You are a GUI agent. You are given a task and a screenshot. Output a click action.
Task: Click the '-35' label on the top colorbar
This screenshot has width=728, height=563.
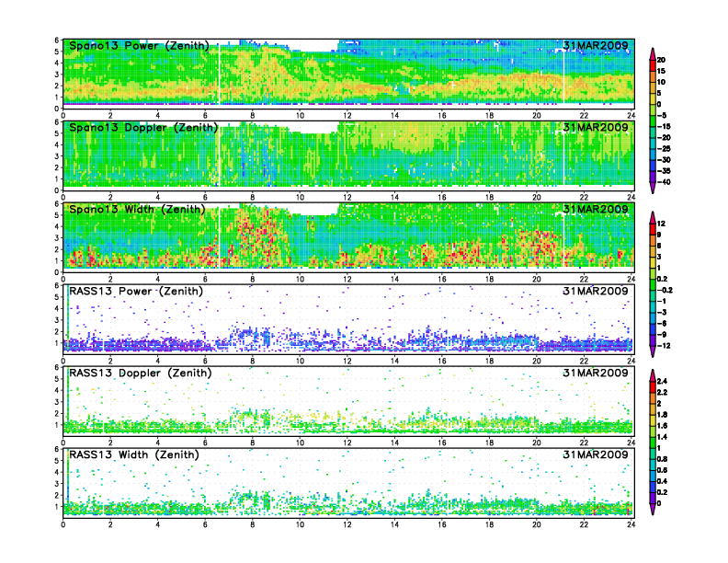(x=664, y=171)
